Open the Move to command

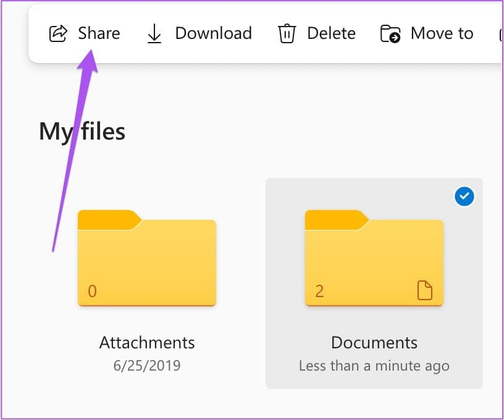(441, 33)
